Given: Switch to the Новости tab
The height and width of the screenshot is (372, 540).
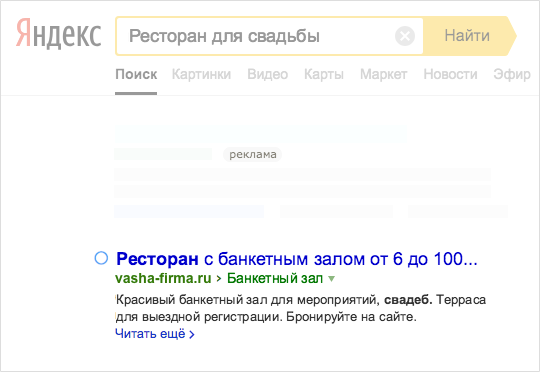Looking at the screenshot, I should 450,74.
